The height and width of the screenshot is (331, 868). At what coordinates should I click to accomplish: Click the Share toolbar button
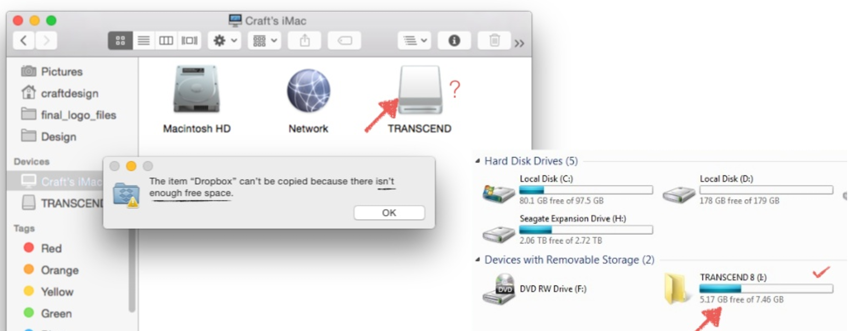pos(304,41)
